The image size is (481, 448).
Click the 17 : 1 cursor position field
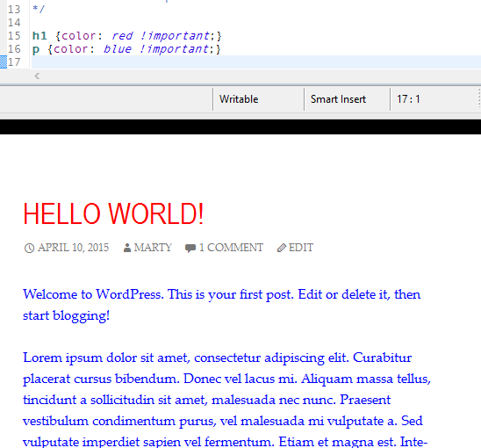(x=408, y=99)
